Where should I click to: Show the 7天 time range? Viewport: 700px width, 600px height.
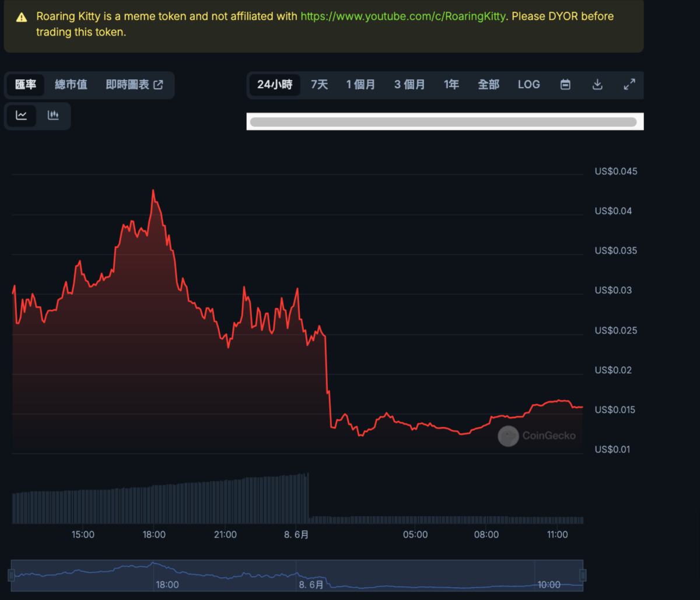[319, 85]
